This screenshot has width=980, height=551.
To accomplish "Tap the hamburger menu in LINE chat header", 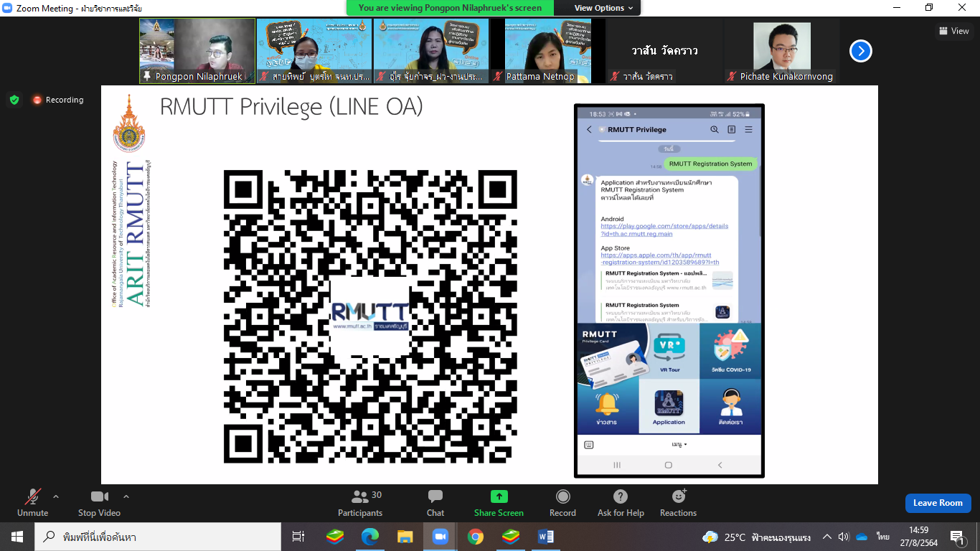I will [748, 130].
